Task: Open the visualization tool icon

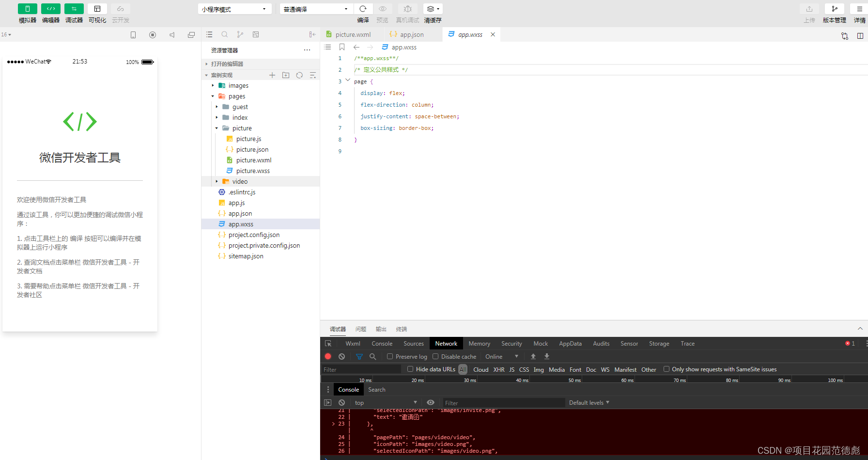Action: point(97,9)
